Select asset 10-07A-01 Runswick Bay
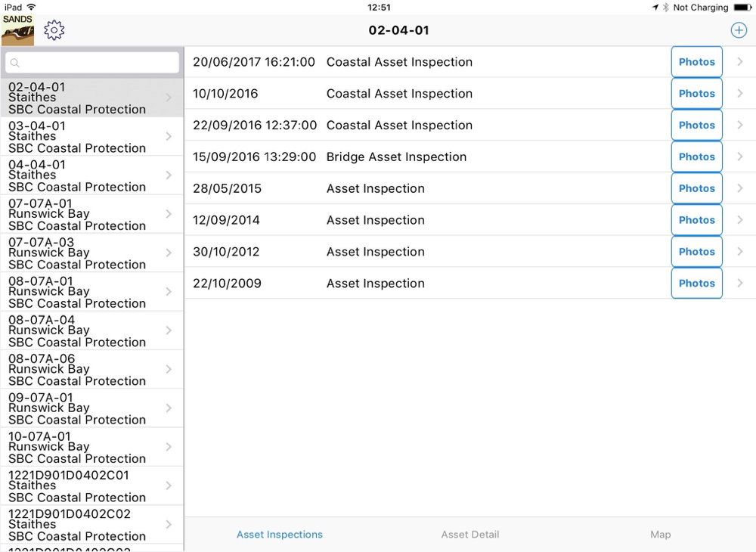This screenshot has width=756, height=552. pyautogui.click(x=92, y=448)
